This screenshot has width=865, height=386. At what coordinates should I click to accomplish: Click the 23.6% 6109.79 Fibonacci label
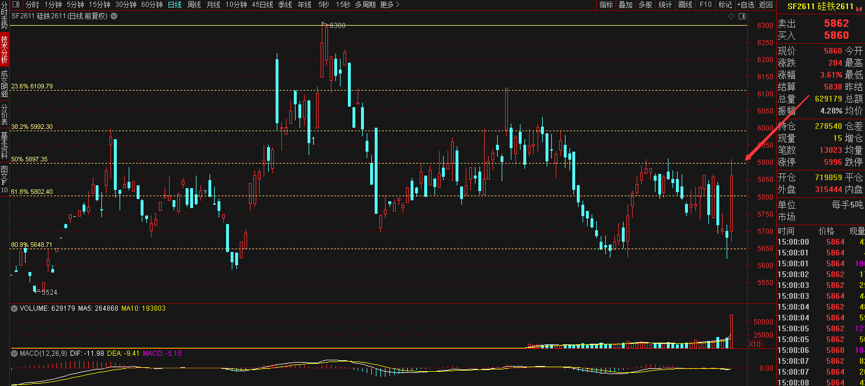tap(32, 87)
